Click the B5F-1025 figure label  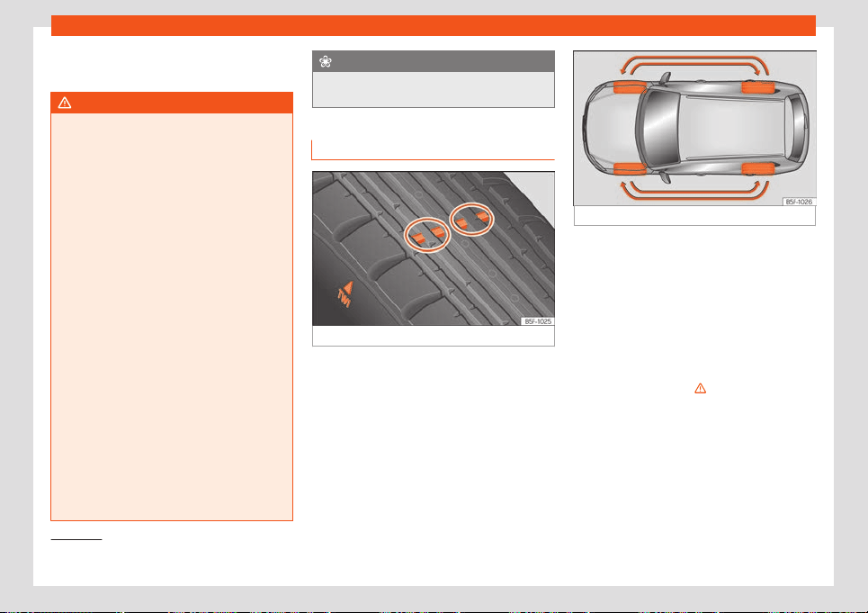[538, 321]
